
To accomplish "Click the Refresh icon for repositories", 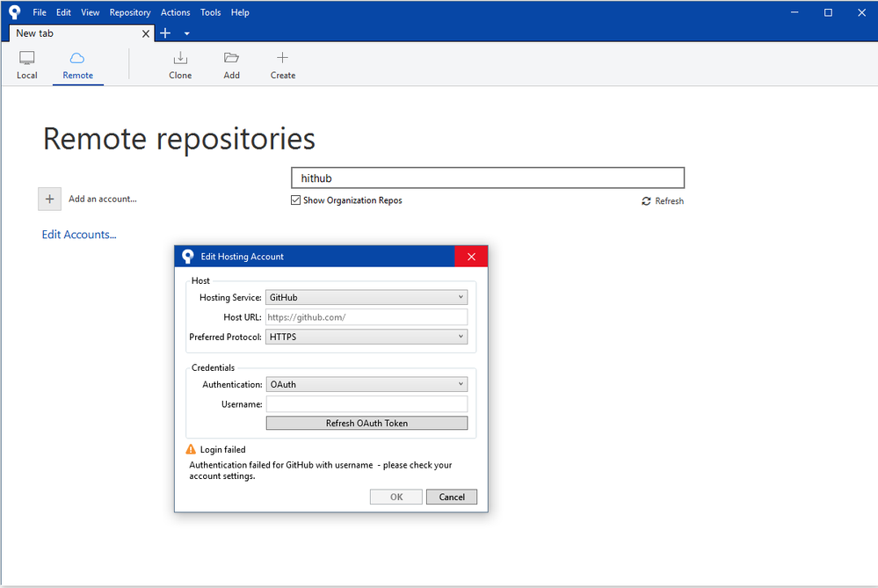I will pos(647,201).
